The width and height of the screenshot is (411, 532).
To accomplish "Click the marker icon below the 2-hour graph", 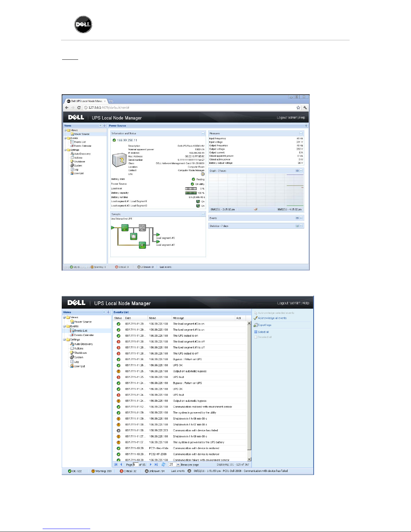I will tap(256, 209).
